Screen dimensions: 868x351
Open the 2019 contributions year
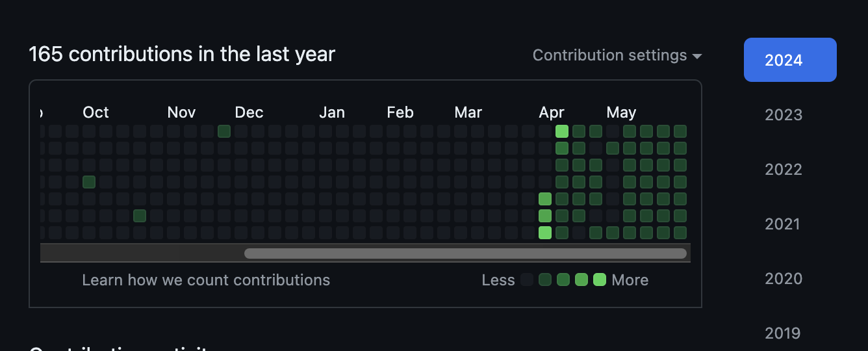click(784, 333)
